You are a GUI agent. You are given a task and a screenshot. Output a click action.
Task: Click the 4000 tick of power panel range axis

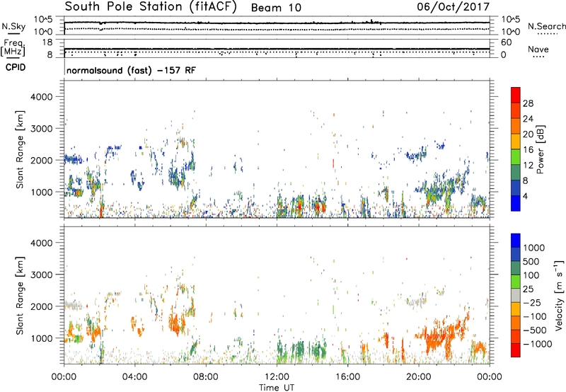(x=41, y=97)
